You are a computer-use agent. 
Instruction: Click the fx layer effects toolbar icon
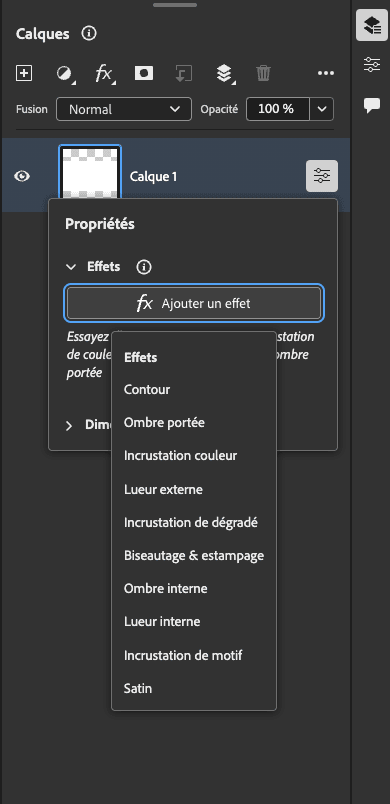tap(104, 74)
